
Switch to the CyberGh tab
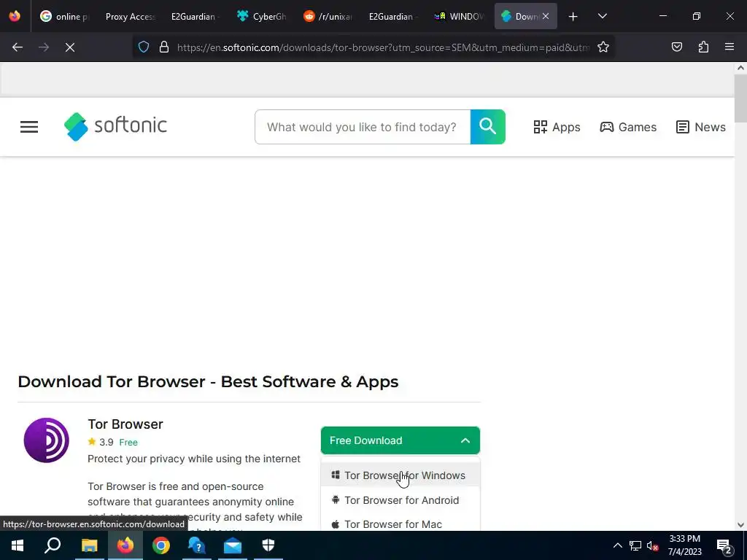262,16
